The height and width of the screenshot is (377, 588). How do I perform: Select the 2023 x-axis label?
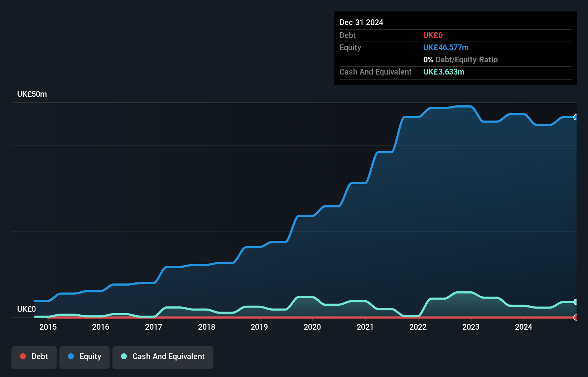471,327
